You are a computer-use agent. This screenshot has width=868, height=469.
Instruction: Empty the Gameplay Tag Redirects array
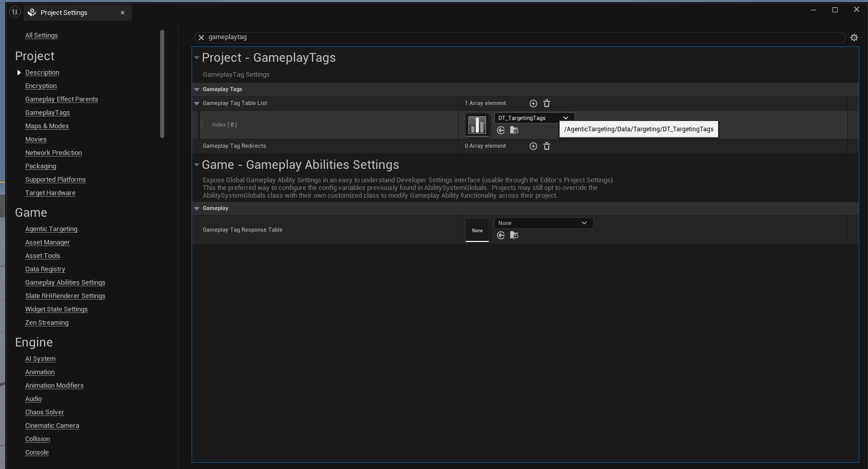coord(547,146)
